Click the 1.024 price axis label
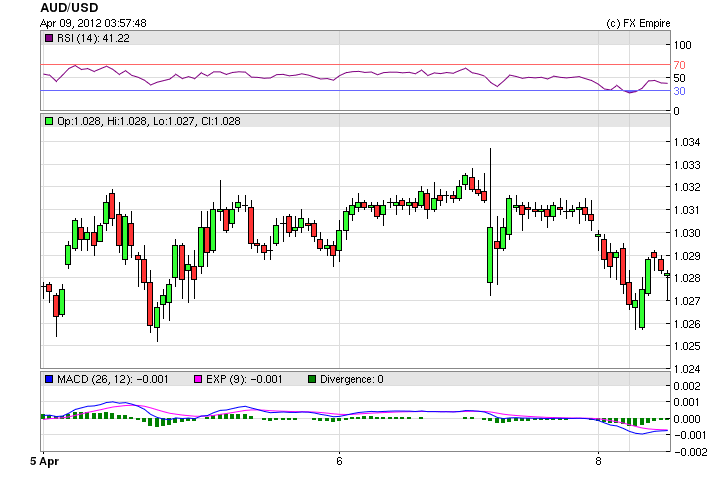 [687, 369]
